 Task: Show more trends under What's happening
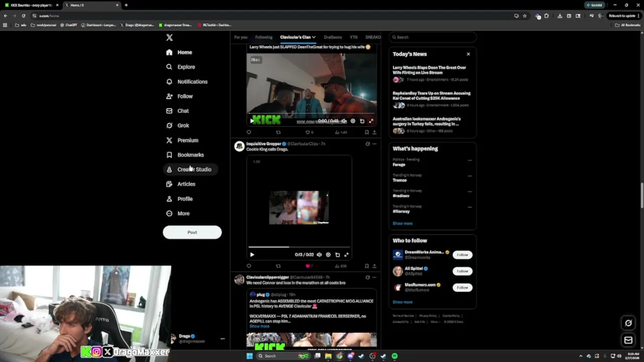tap(403, 223)
